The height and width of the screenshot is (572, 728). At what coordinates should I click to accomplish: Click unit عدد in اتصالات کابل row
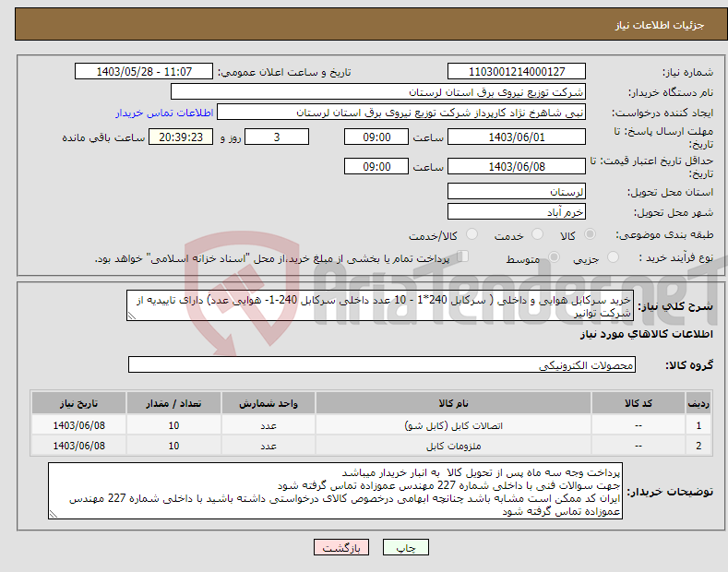click(x=269, y=425)
